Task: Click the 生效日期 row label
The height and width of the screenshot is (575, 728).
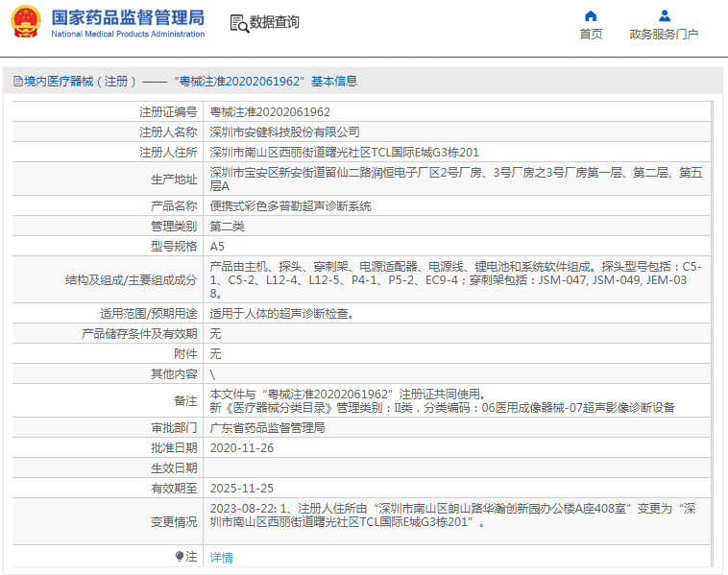Action: click(x=174, y=468)
